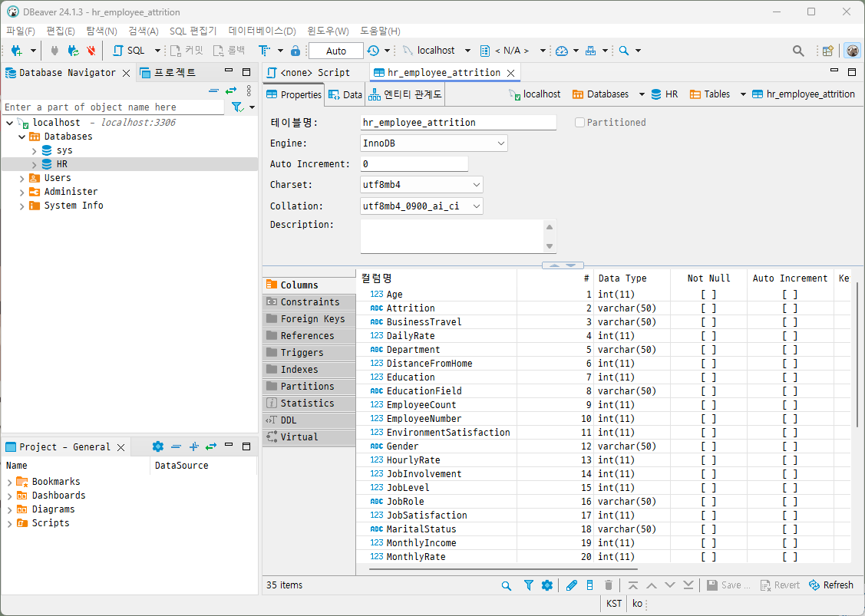Screen dimensions: 865x616
Task: Click the global search icon at top right
Action: click(x=798, y=51)
